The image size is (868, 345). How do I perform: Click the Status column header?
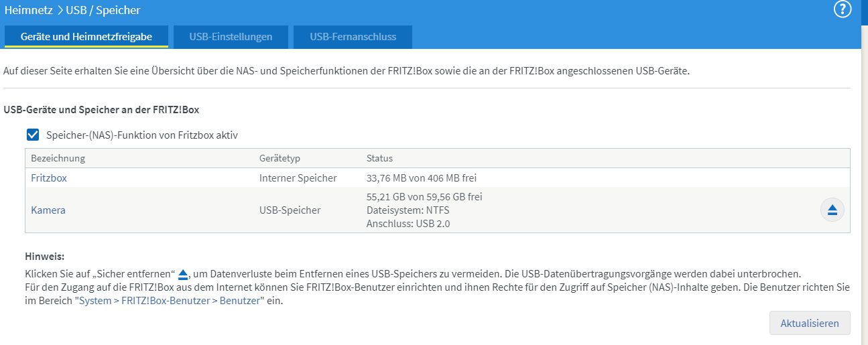coord(379,159)
